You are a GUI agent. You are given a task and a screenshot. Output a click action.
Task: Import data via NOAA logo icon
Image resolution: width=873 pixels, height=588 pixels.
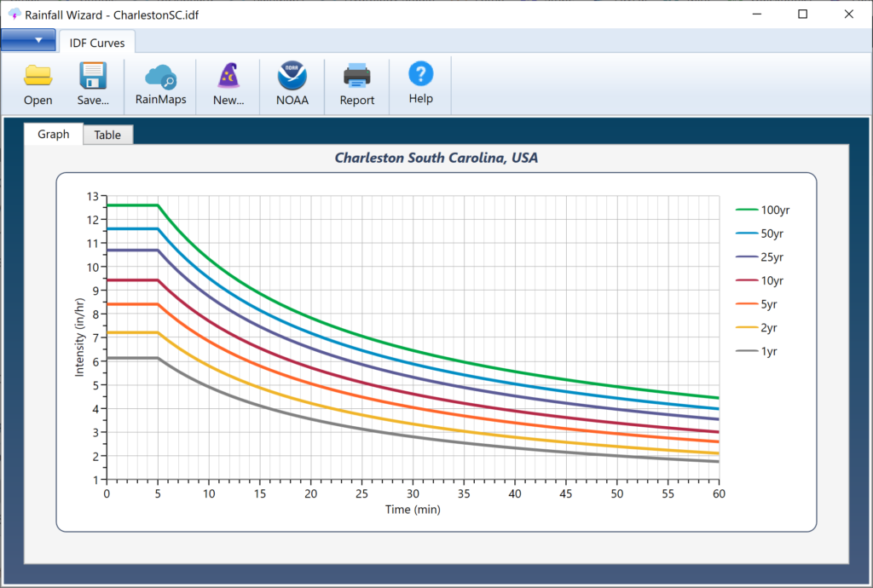click(292, 76)
